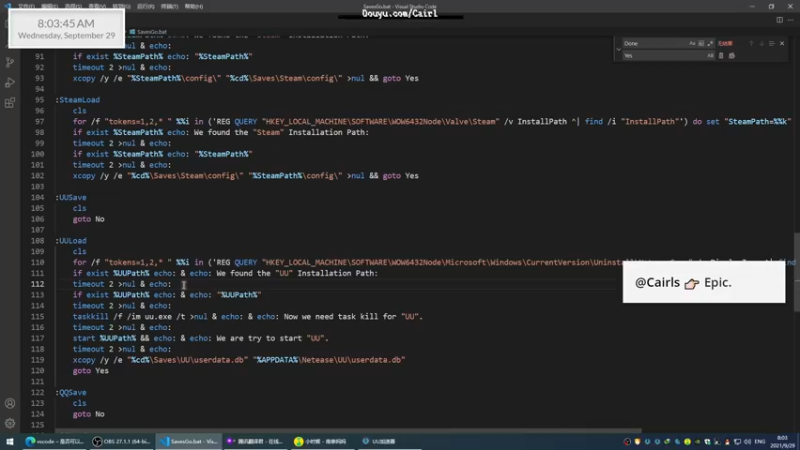The width and height of the screenshot is (800, 450).
Task: Click the network tray icon
Action: (737, 442)
